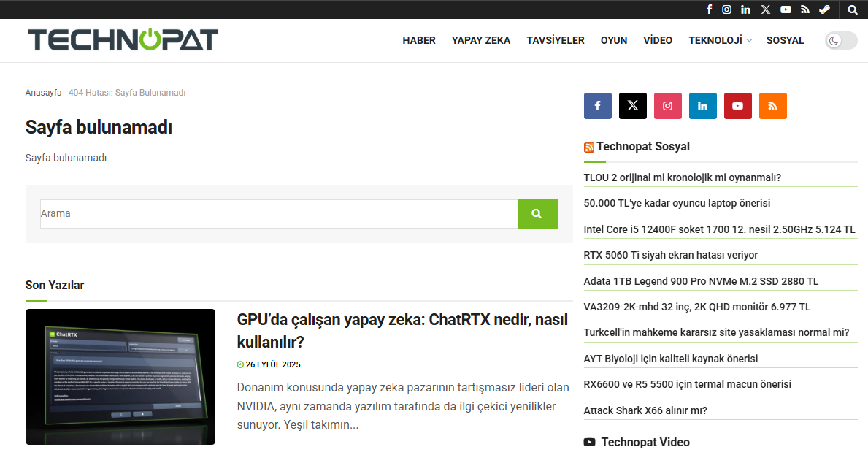868x455 pixels.
Task: Click the blue LinkedIn sidebar button
Action: tap(702, 106)
